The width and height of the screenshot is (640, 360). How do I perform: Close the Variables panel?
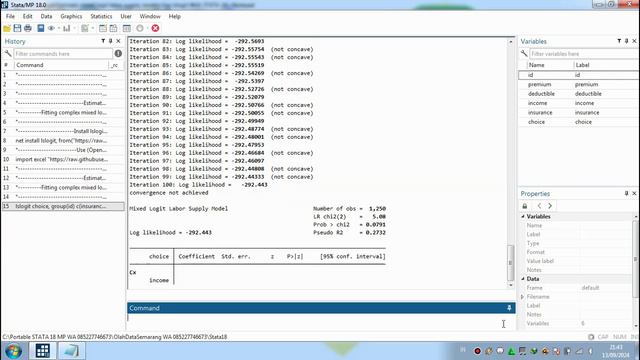[x=634, y=41]
